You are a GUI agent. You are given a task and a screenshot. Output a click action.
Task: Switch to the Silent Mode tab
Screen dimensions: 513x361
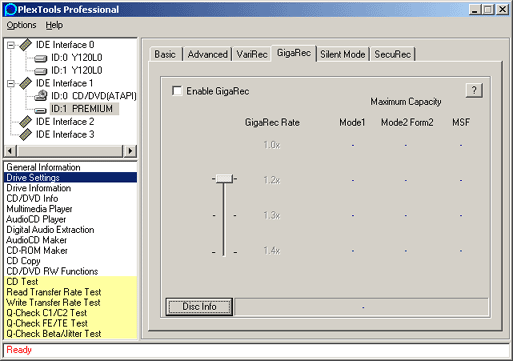click(x=343, y=54)
